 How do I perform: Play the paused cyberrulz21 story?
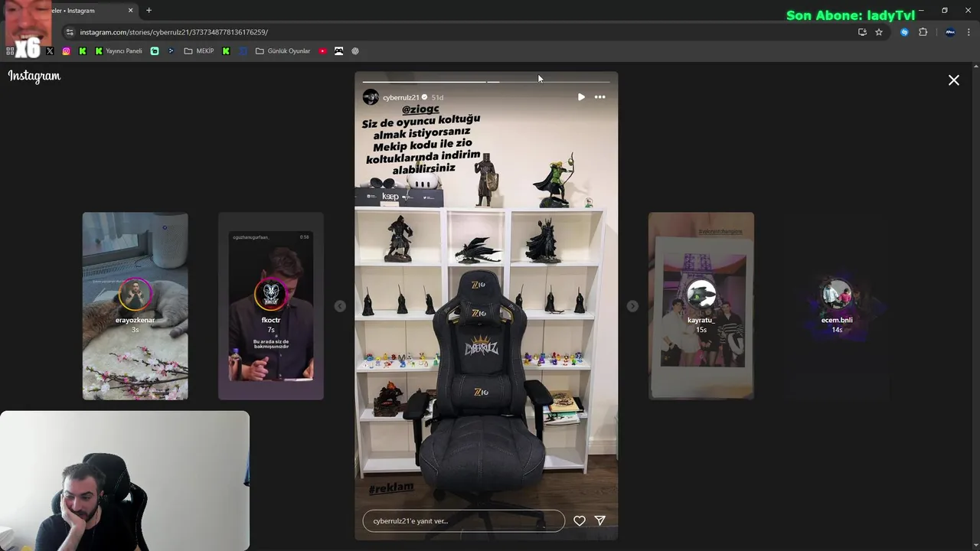point(581,97)
